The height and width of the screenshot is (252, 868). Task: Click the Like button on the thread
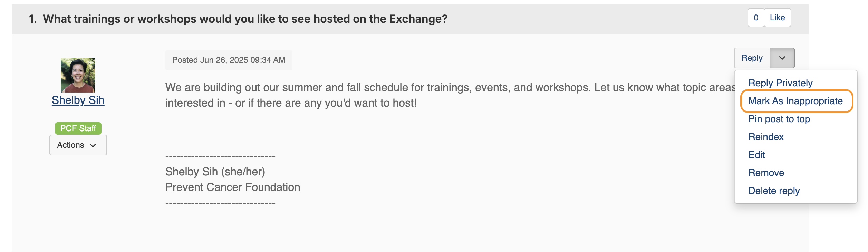coord(777,18)
